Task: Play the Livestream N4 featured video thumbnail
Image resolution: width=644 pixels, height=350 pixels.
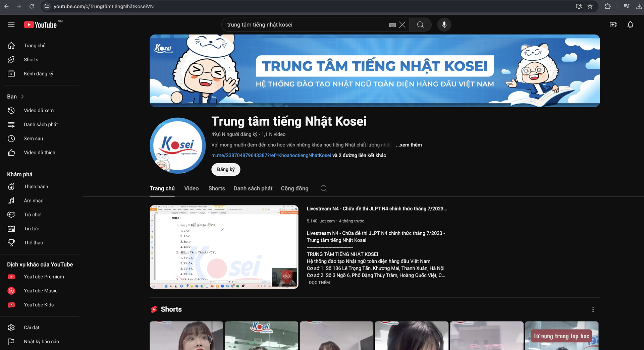Action: (x=224, y=247)
